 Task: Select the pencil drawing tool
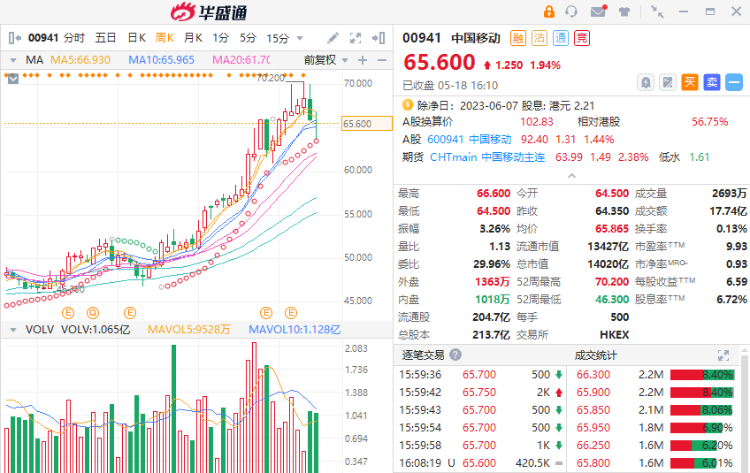333,38
